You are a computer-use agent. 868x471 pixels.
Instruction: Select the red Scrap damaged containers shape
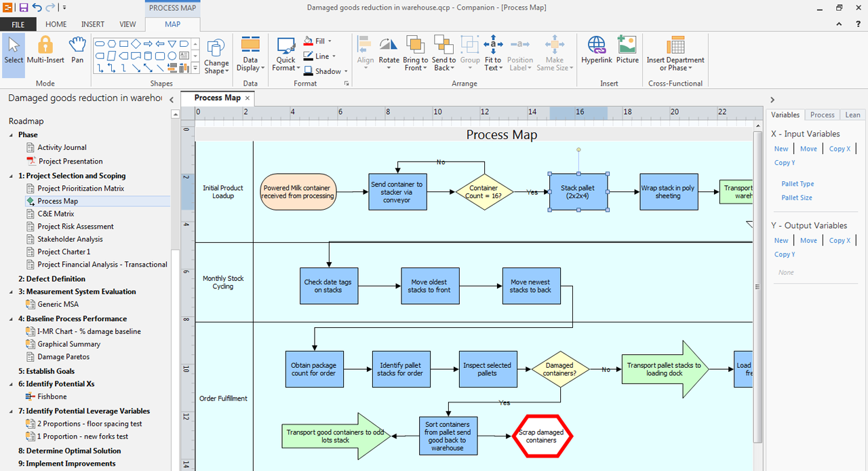pos(542,436)
